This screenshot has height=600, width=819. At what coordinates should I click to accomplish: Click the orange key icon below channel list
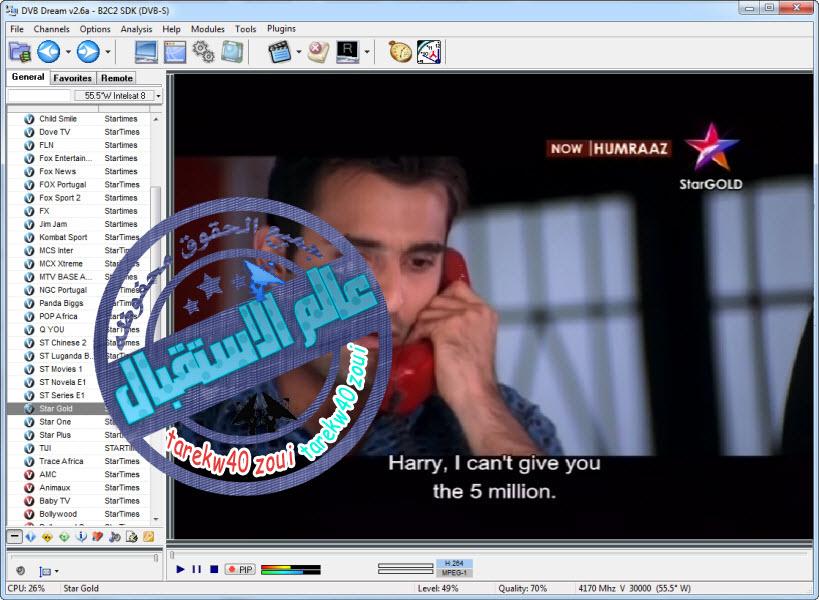coord(149,537)
